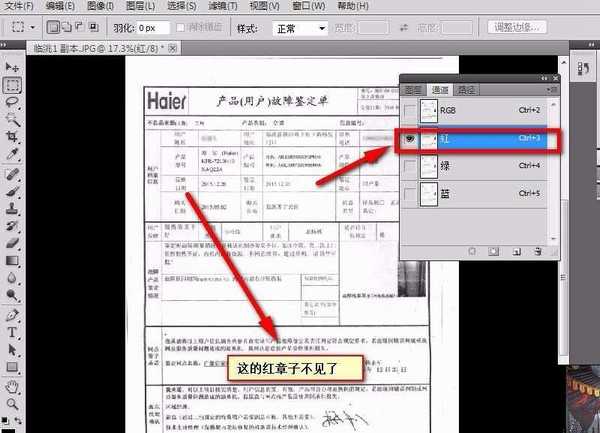Open the 滤镜(T) menu
This screenshot has width=600, height=433.
223,6
